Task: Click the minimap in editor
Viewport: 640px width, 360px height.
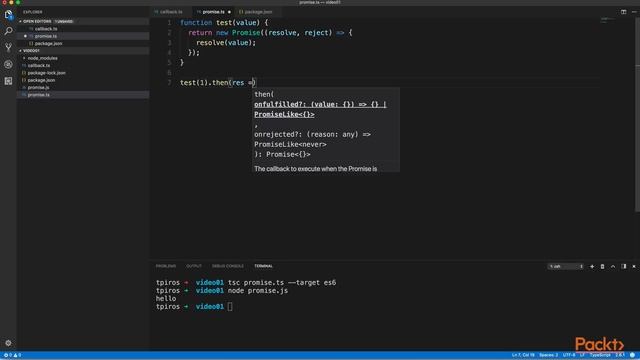Action: pyautogui.click(x=607, y=20)
